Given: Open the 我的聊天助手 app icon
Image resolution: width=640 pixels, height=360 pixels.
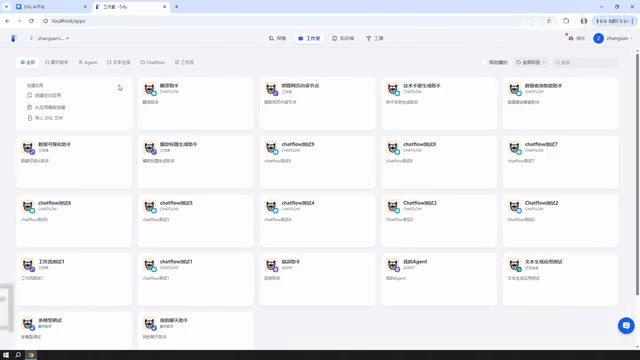Looking at the screenshot, I should tap(150, 324).
